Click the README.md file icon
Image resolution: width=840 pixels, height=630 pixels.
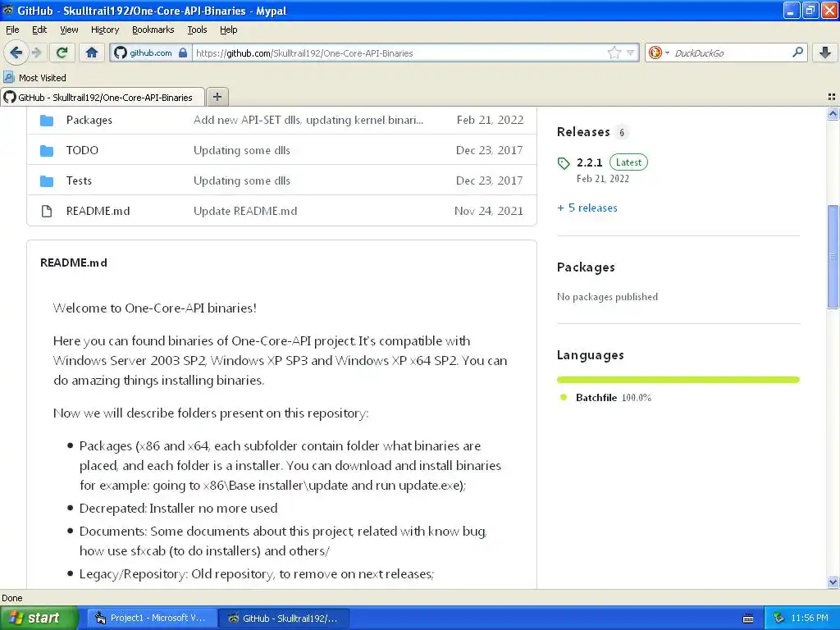[x=47, y=211]
